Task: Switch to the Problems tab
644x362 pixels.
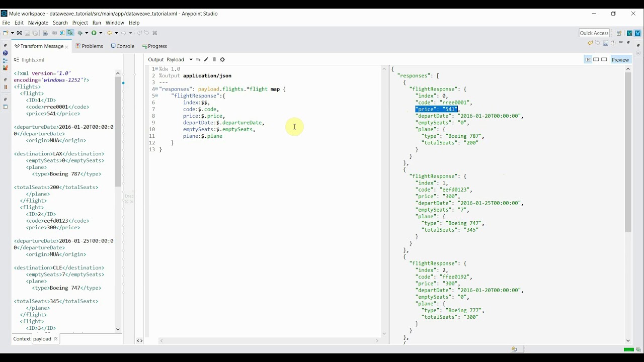Action: (89, 46)
